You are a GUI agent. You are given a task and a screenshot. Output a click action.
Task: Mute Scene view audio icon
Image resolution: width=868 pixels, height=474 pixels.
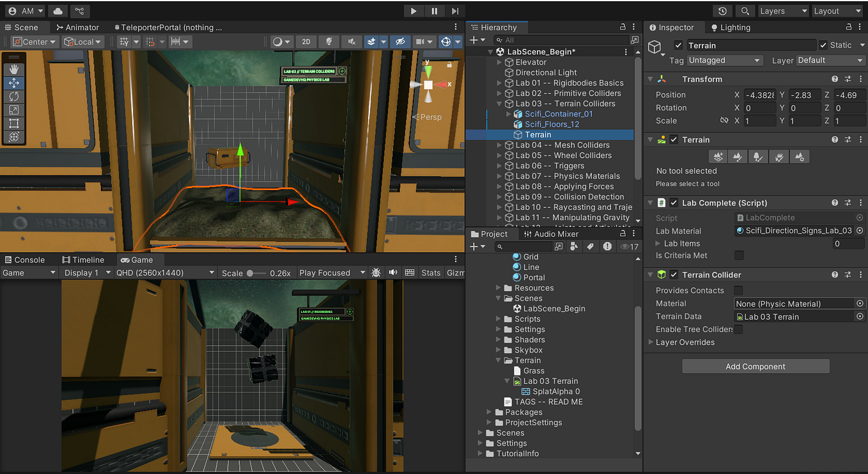pos(351,40)
